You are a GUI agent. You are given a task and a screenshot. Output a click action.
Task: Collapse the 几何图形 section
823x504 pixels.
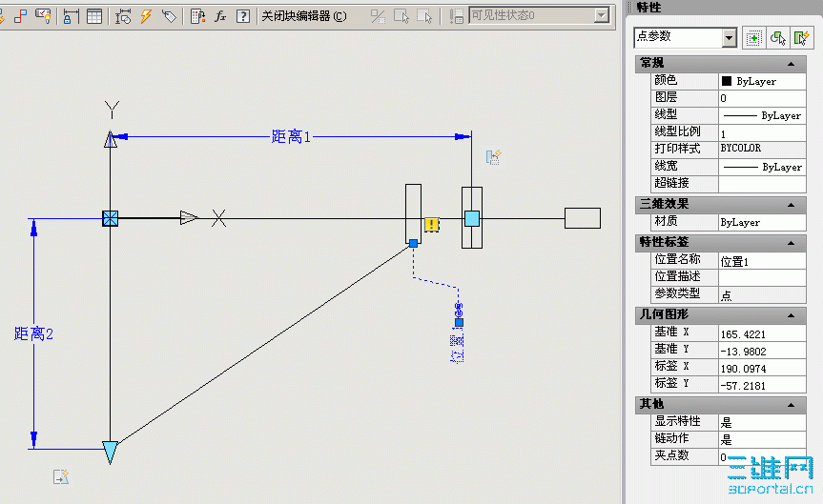coord(791,315)
